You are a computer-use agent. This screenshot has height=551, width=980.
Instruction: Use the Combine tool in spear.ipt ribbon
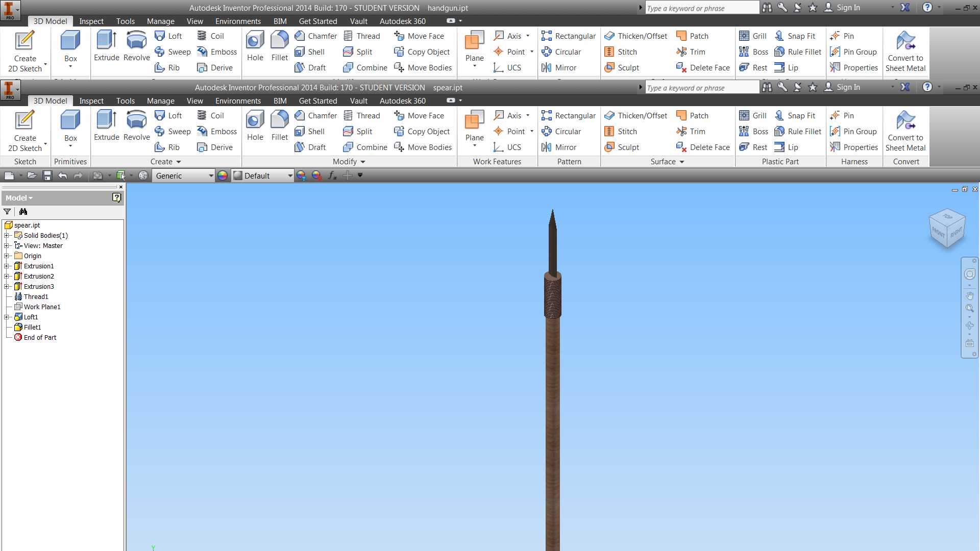[365, 147]
